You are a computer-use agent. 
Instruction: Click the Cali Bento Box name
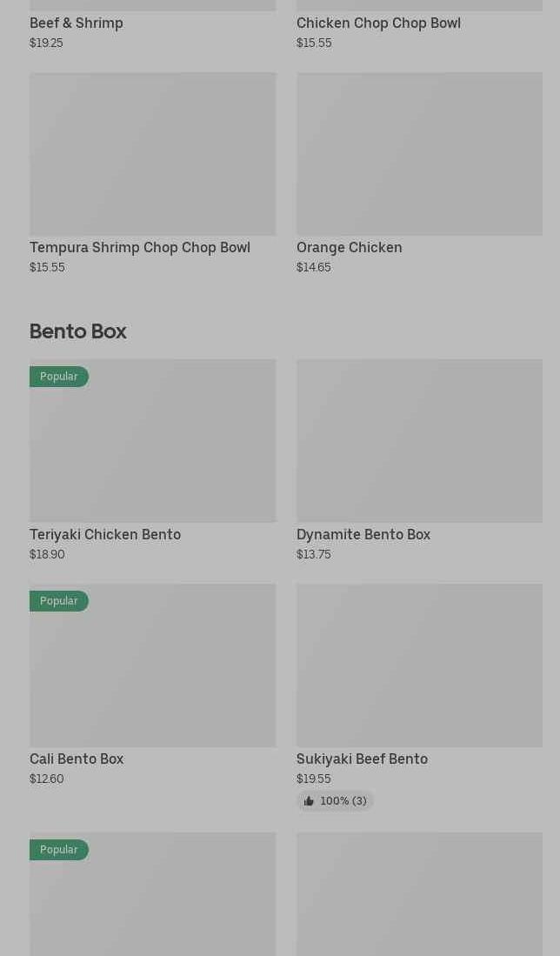[x=77, y=759]
